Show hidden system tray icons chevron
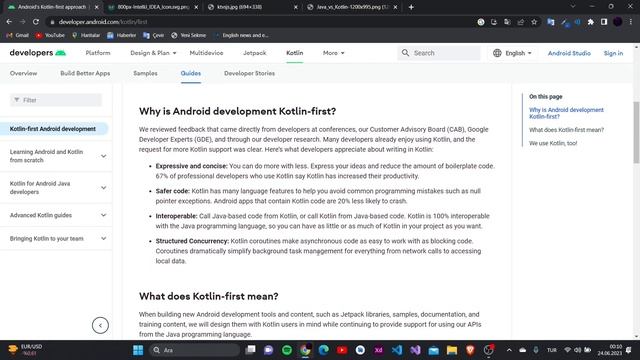 pos(509,350)
